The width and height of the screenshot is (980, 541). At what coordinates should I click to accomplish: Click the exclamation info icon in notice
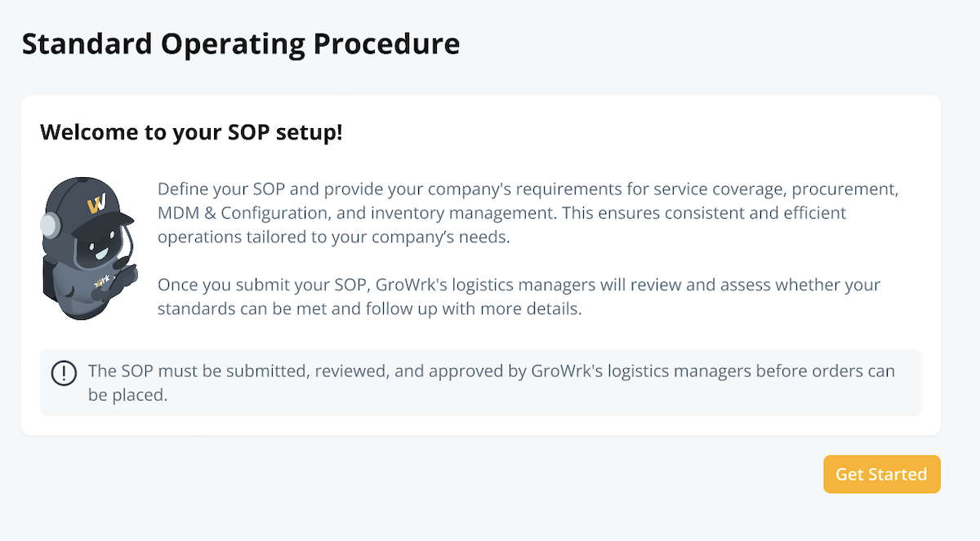tap(64, 373)
